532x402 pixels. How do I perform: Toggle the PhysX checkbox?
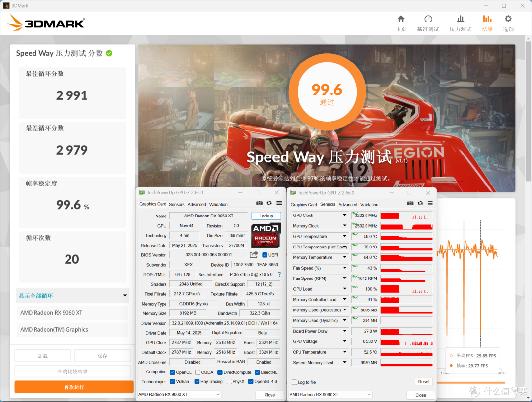(x=229, y=382)
